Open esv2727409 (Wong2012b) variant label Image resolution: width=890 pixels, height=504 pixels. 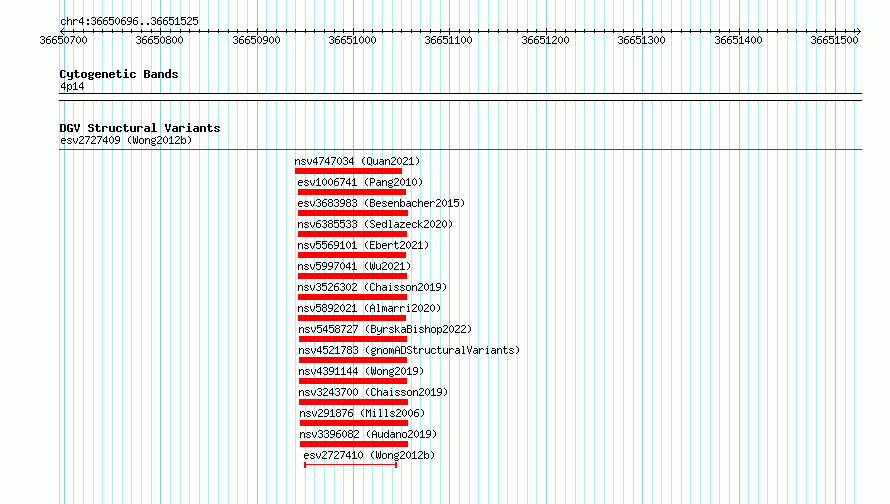click(x=126, y=140)
